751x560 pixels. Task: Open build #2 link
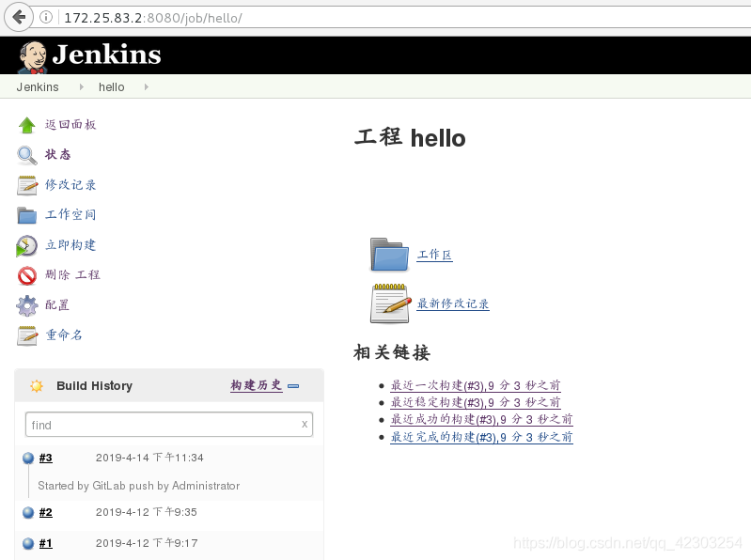click(x=45, y=513)
